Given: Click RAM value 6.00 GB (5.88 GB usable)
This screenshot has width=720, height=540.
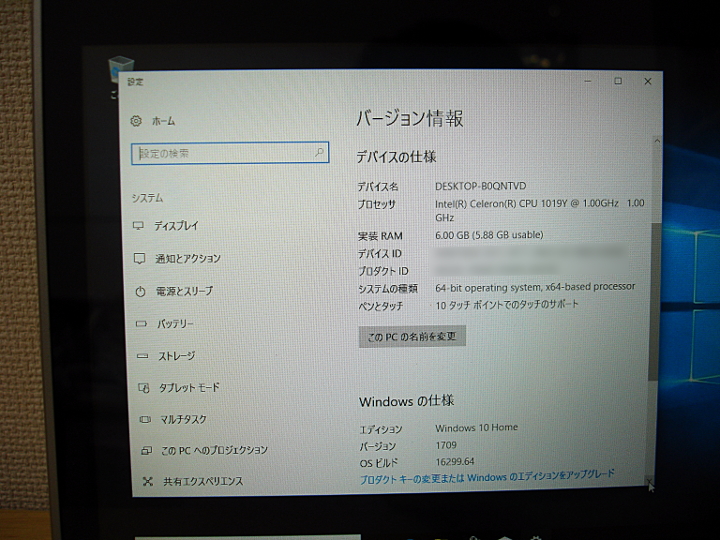Looking at the screenshot, I should tap(489, 235).
